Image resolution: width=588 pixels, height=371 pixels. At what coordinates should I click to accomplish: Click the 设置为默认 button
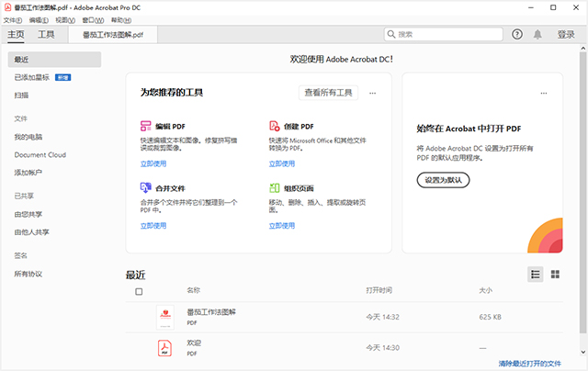tap(443, 180)
